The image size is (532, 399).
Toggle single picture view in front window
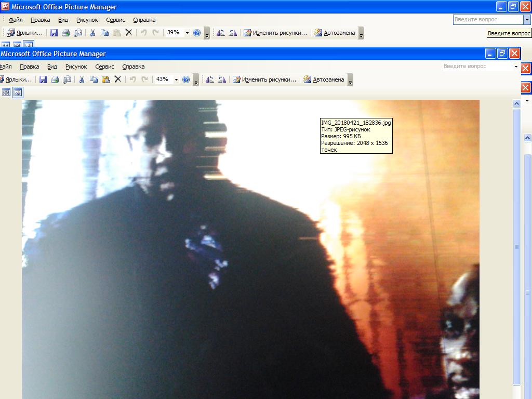18,92
